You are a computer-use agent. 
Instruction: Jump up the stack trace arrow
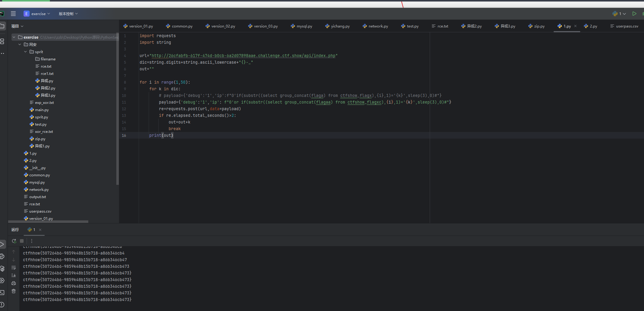14,252
